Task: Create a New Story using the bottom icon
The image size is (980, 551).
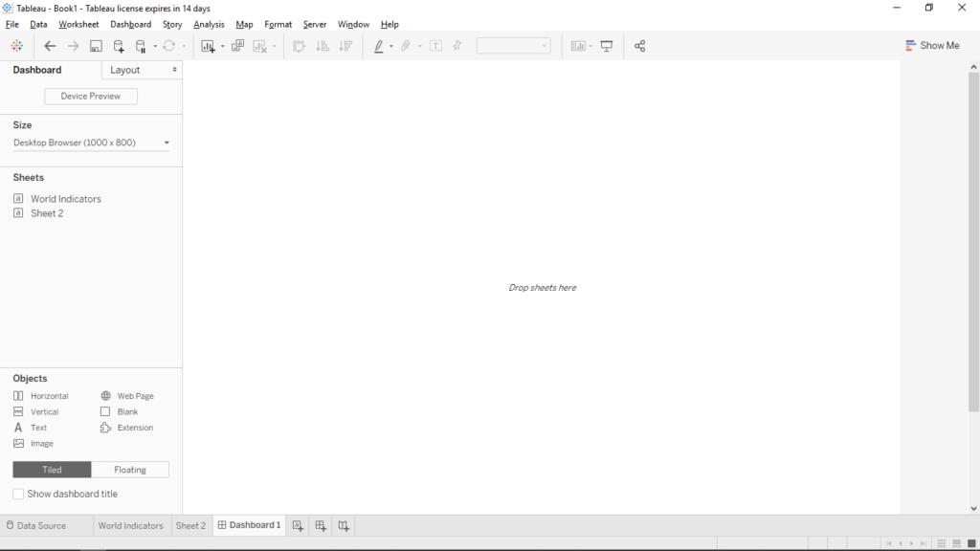Action: pos(344,525)
